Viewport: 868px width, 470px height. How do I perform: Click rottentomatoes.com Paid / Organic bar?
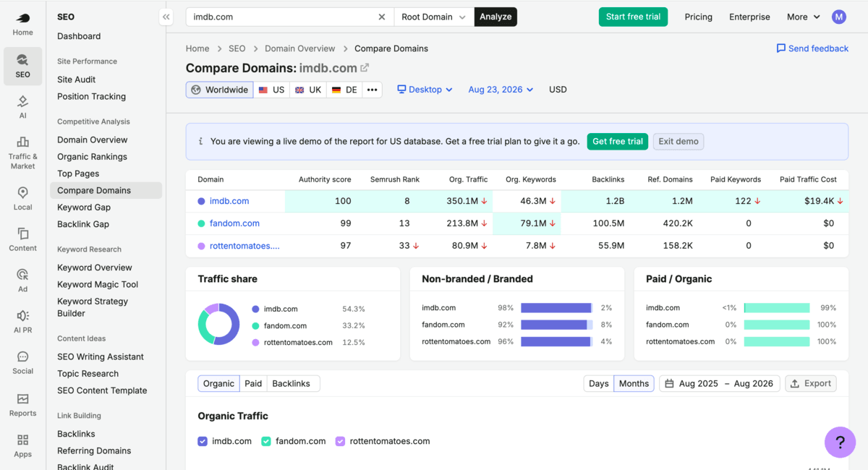778,341
